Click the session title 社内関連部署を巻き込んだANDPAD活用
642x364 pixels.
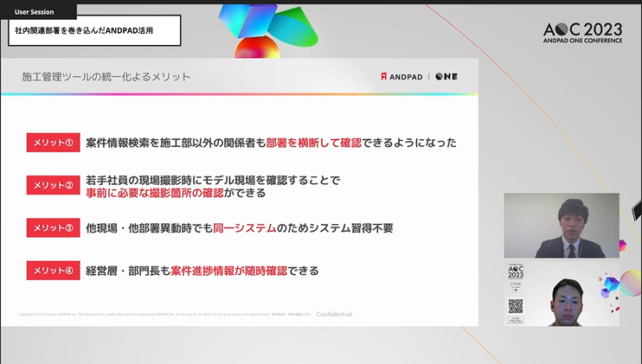click(x=84, y=30)
